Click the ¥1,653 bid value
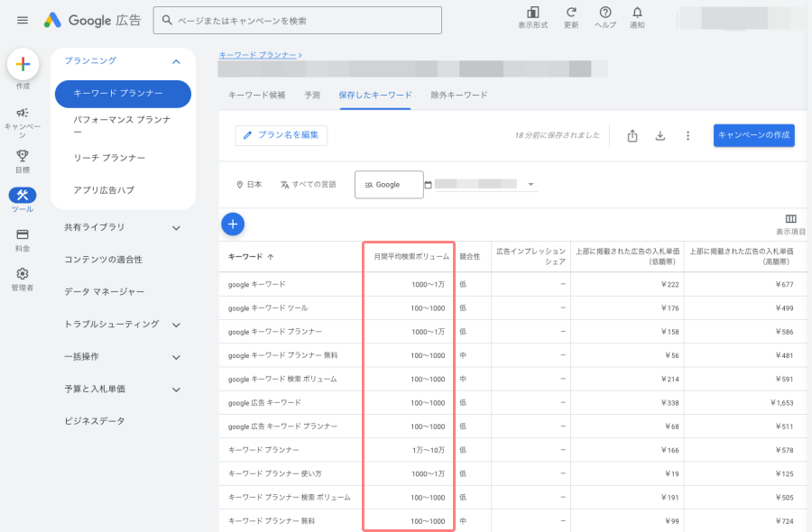 [781, 403]
